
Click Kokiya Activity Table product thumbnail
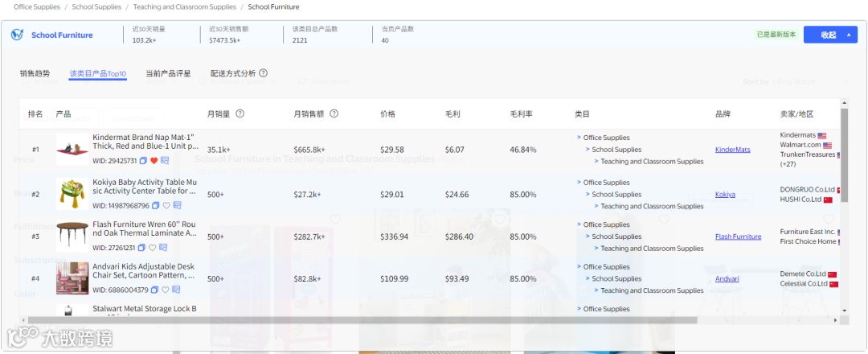tap(72, 194)
